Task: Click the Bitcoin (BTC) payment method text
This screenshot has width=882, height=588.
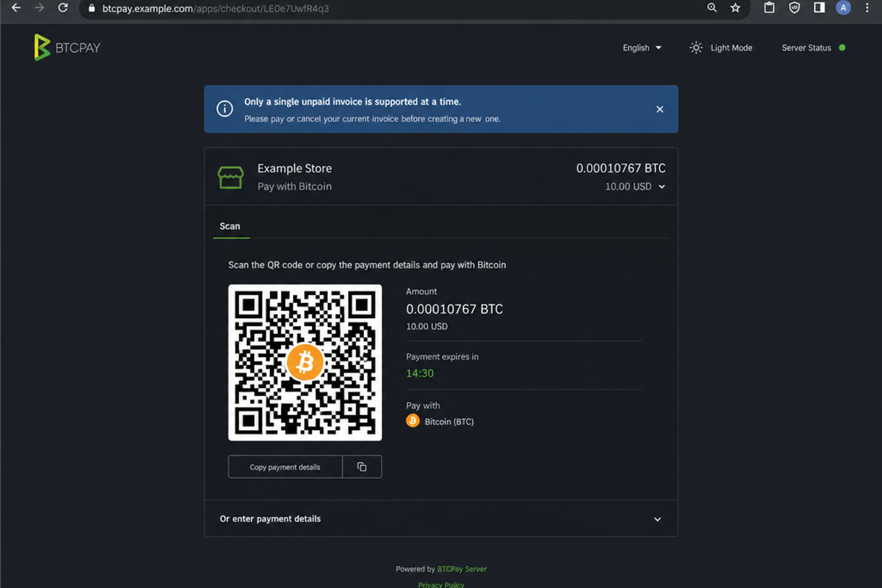Action: tap(449, 421)
